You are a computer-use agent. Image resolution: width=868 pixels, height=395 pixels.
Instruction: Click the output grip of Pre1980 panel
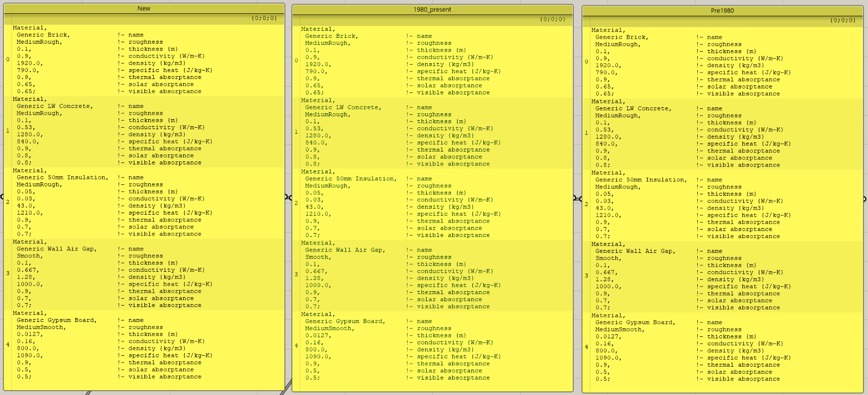865,199
